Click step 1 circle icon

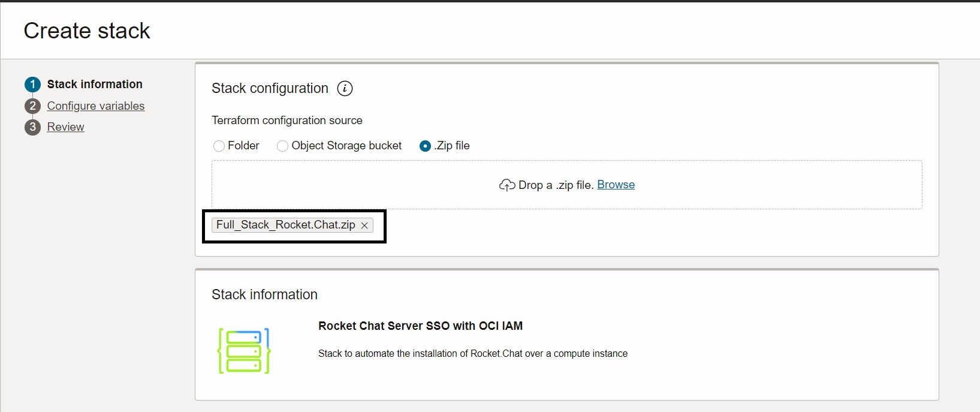tap(32, 85)
